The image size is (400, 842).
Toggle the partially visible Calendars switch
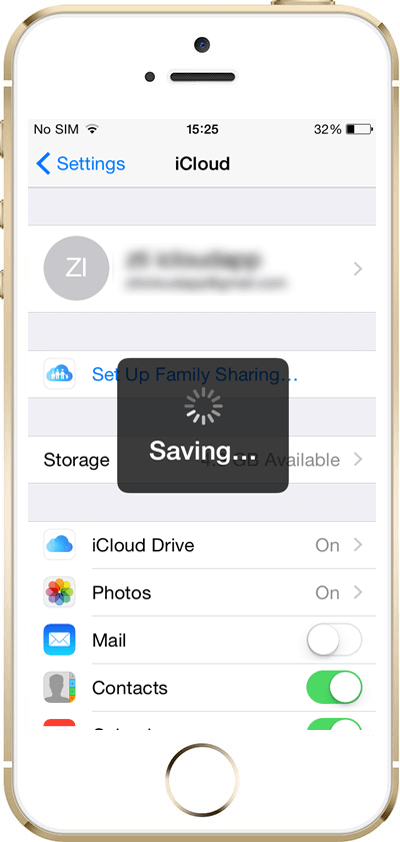coord(334,724)
